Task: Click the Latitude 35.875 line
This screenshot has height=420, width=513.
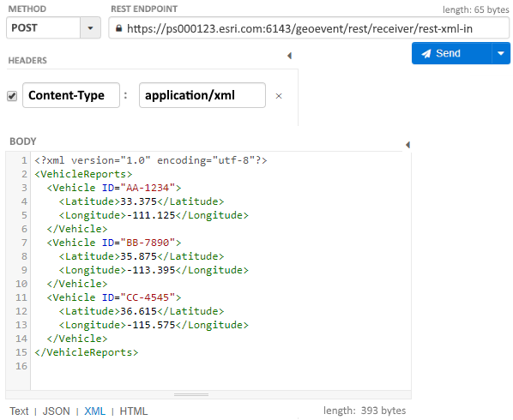Action: [x=142, y=256]
